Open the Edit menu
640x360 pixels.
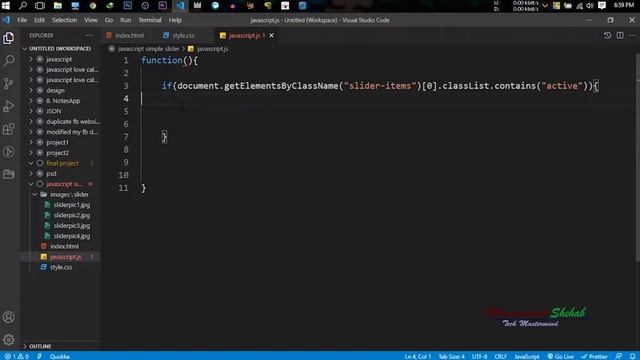coord(39,20)
